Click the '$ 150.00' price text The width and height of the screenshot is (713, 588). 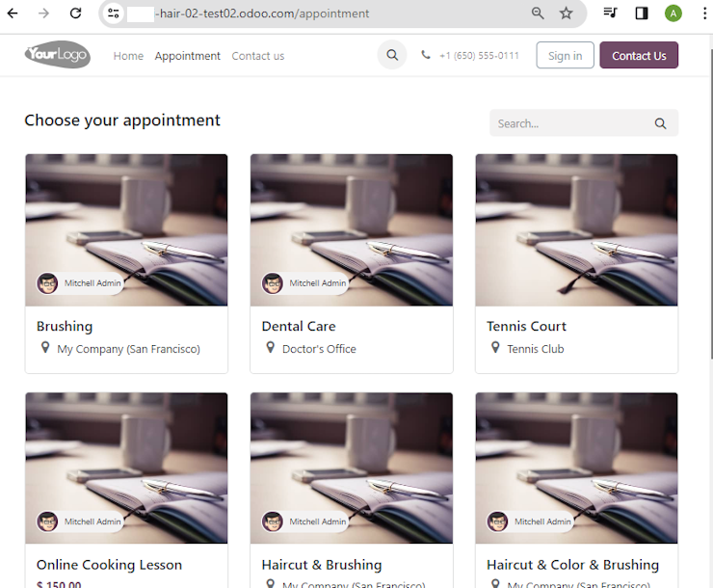tap(59, 584)
